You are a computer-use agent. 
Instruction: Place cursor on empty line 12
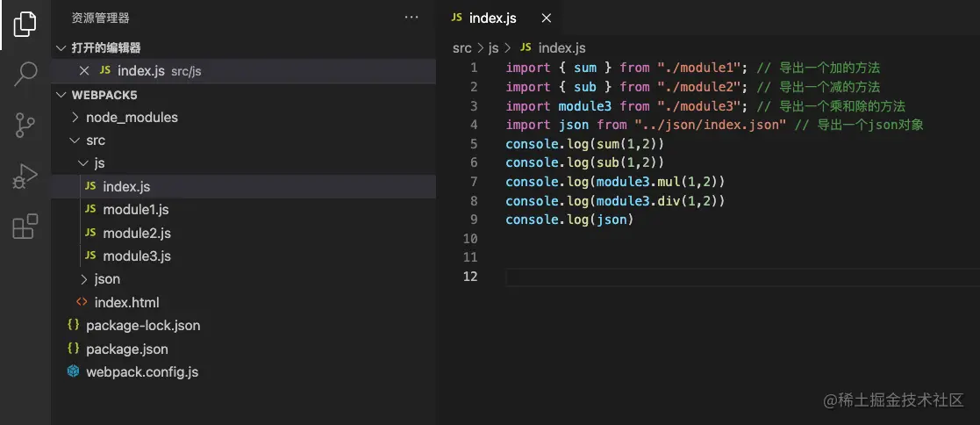click(x=742, y=277)
